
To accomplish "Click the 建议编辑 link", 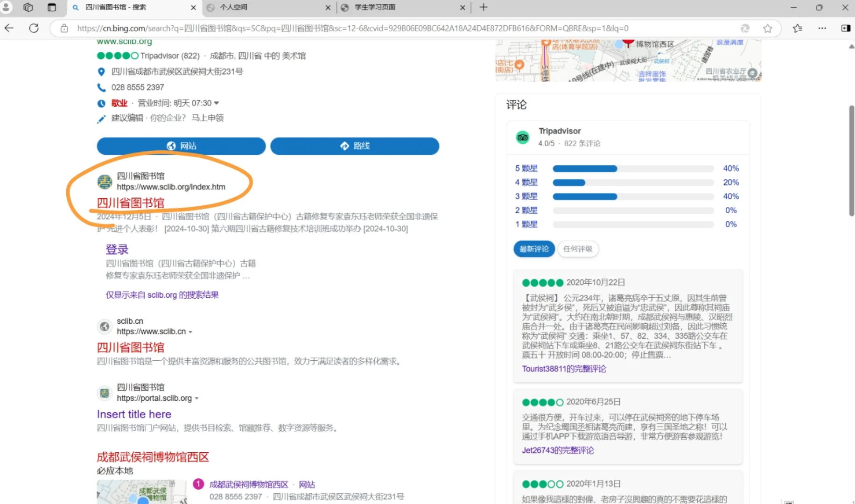I will pyautogui.click(x=127, y=118).
